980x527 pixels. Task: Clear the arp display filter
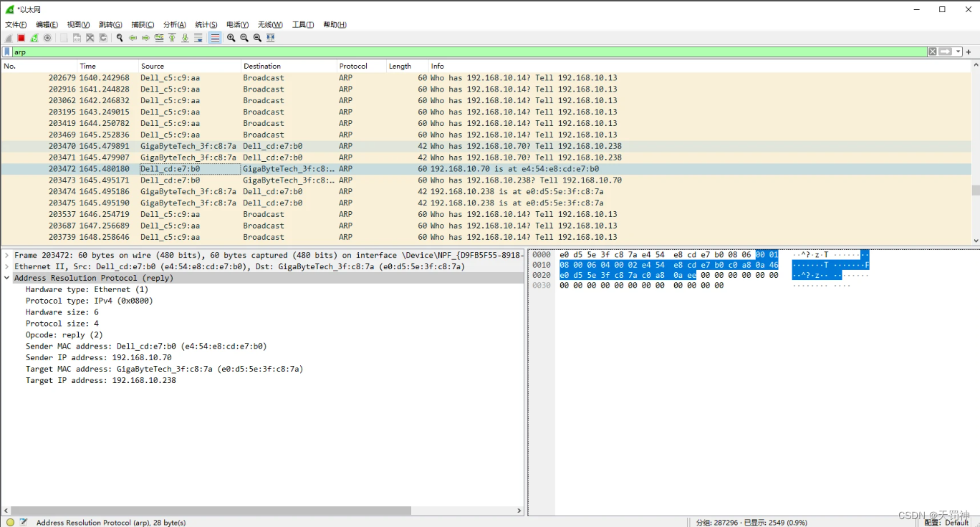pos(932,52)
